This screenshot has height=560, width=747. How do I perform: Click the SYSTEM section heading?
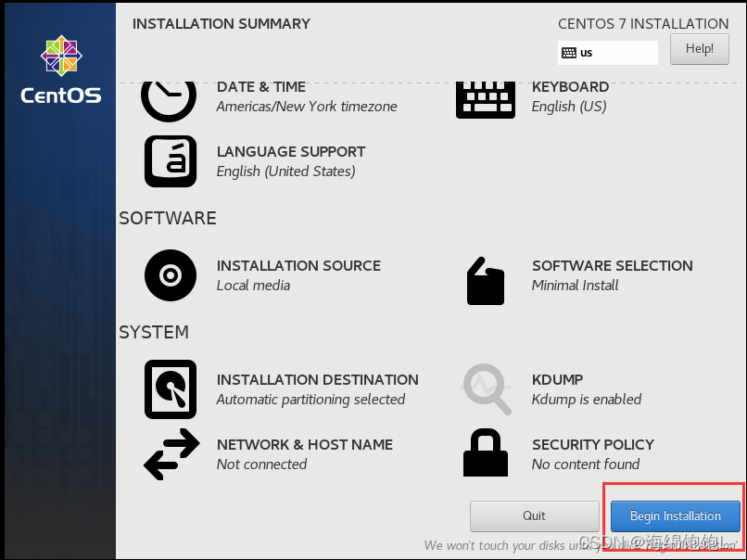tap(154, 332)
